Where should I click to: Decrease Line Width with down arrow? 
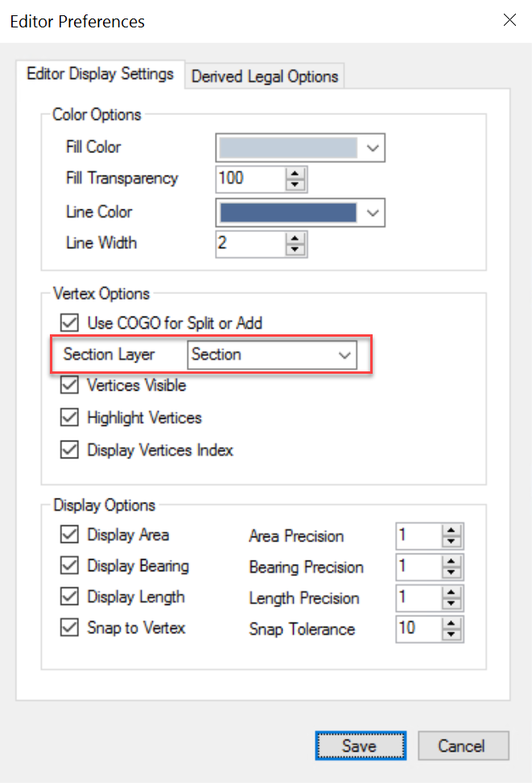point(296,248)
